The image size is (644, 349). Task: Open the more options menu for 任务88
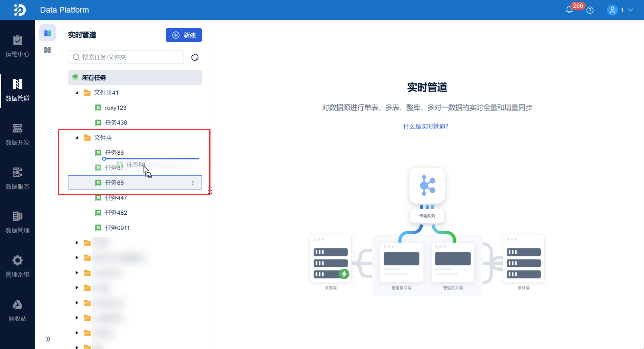tap(193, 183)
